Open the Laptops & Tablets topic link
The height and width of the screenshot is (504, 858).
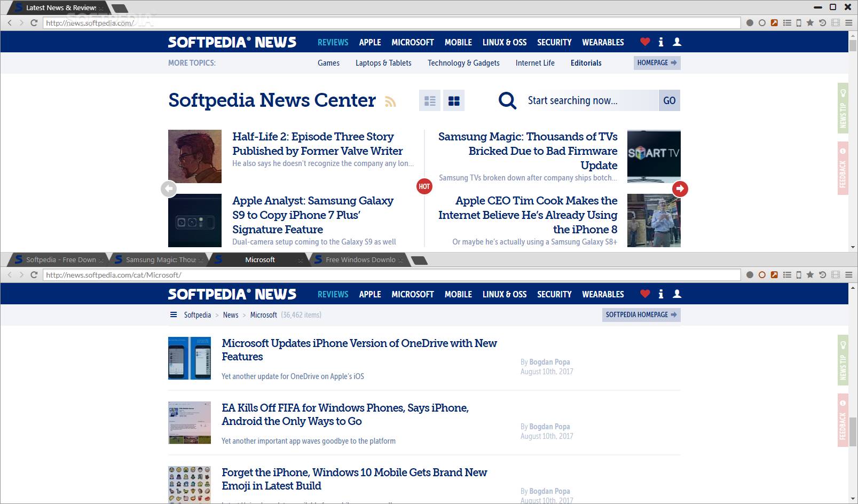pos(383,63)
